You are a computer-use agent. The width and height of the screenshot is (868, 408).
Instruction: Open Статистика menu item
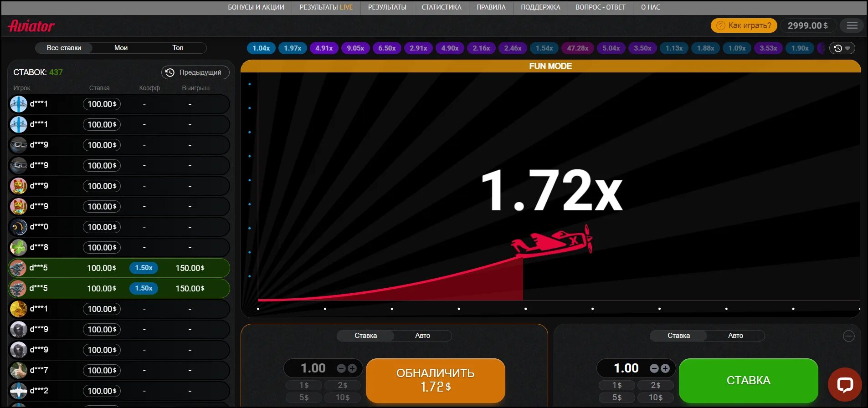(x=442, y=7)
